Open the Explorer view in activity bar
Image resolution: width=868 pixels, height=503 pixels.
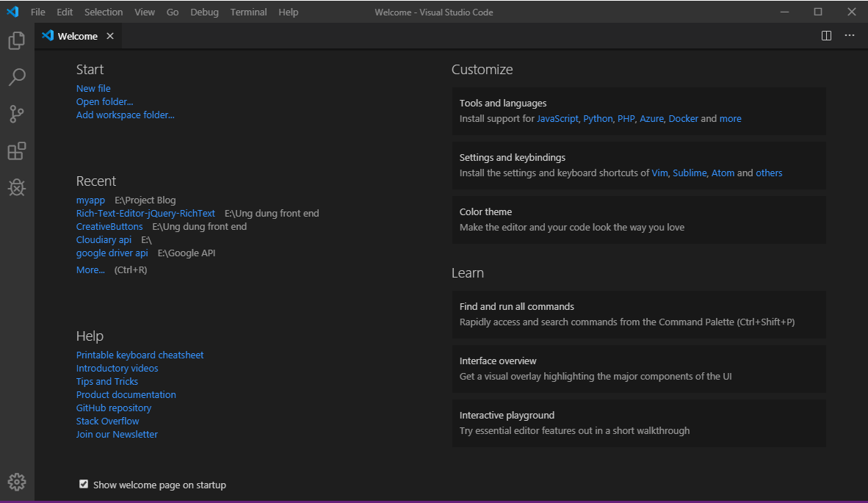tap(17, 40)
